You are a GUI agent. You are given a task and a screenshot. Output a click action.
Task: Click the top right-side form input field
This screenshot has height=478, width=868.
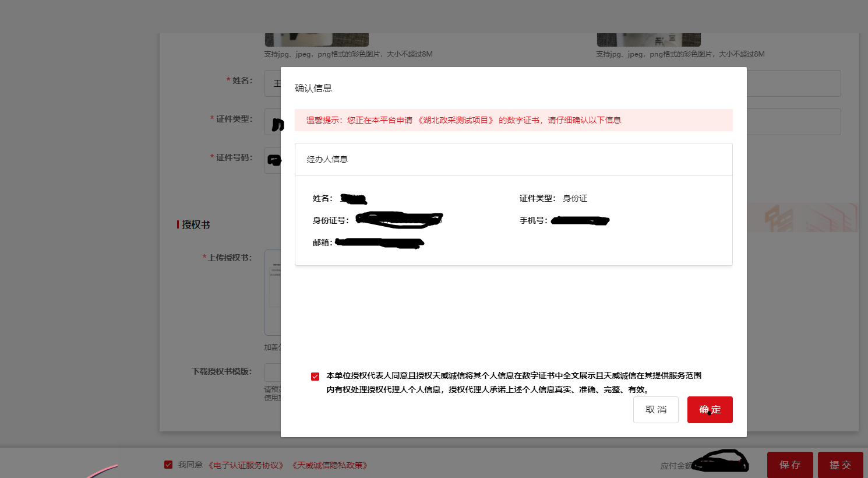click(x=793, y=83)
